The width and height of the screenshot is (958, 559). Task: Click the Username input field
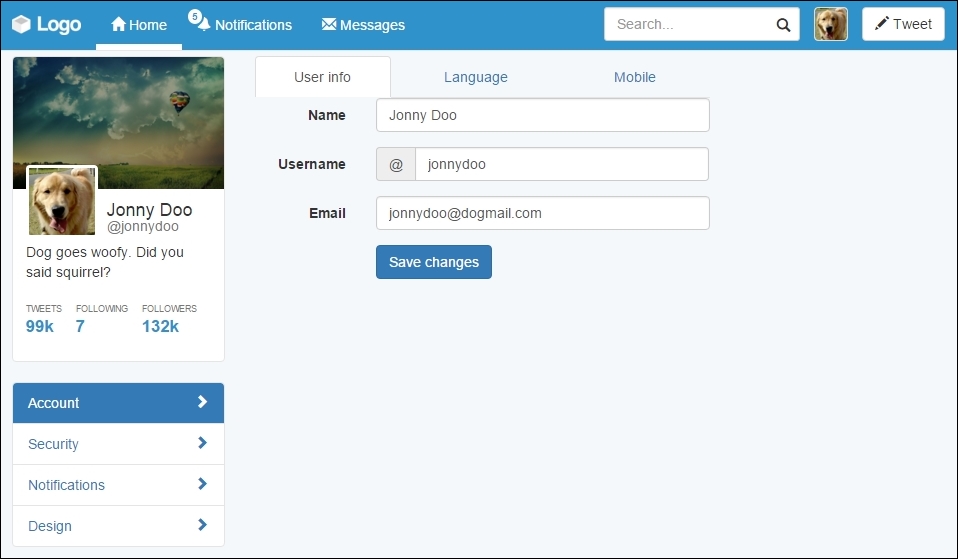click(x=561, y=164)
